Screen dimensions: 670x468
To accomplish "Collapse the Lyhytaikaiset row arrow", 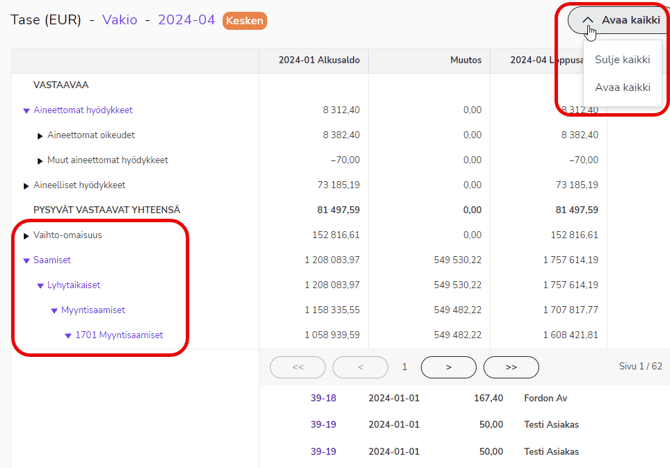I will (x=41, y=286).
